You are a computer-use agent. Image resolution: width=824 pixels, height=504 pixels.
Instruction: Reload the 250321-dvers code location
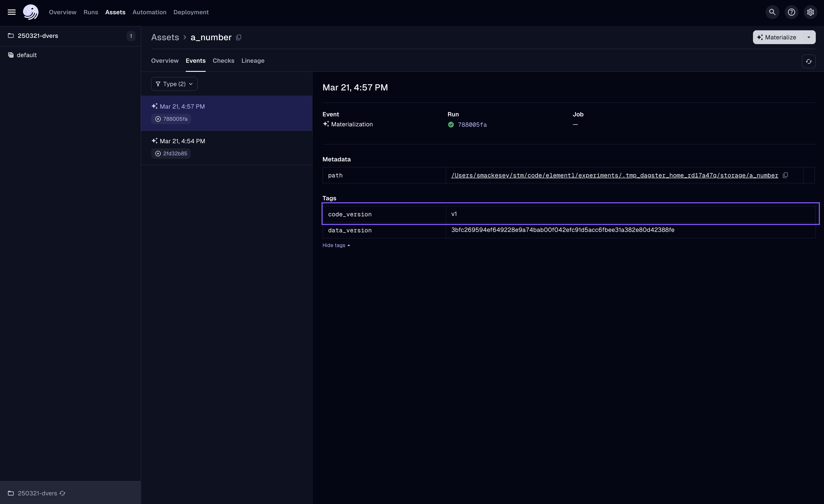tap(63, 493)
